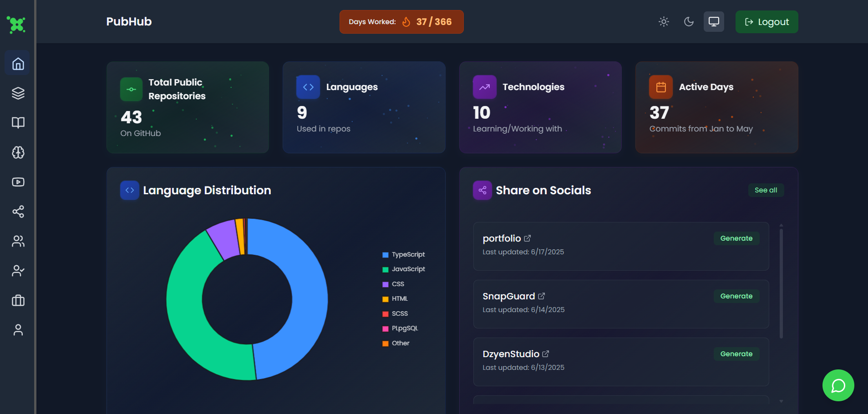This screenshot has height=414, width=868.
Task: Enable light mode with the sun icon
Action: 663,21
